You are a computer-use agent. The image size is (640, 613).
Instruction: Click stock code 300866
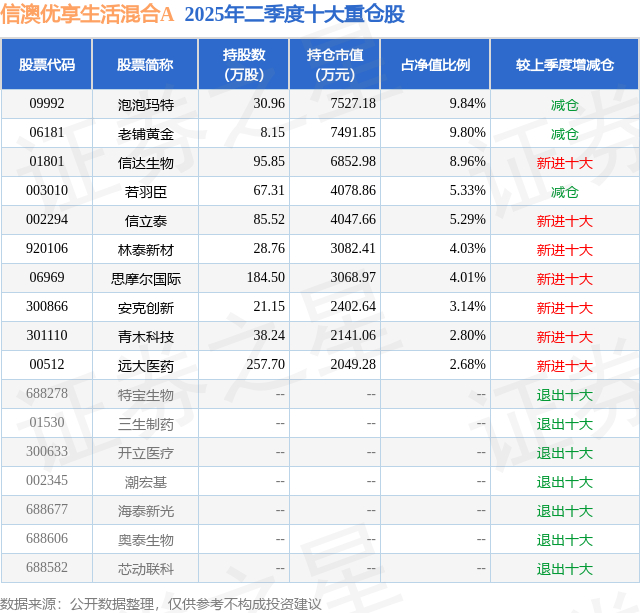click(47, 306)
